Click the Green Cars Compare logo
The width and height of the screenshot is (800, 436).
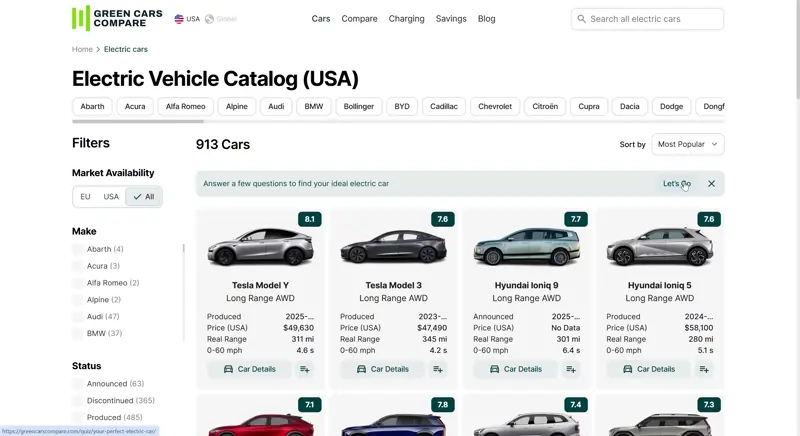117,18
